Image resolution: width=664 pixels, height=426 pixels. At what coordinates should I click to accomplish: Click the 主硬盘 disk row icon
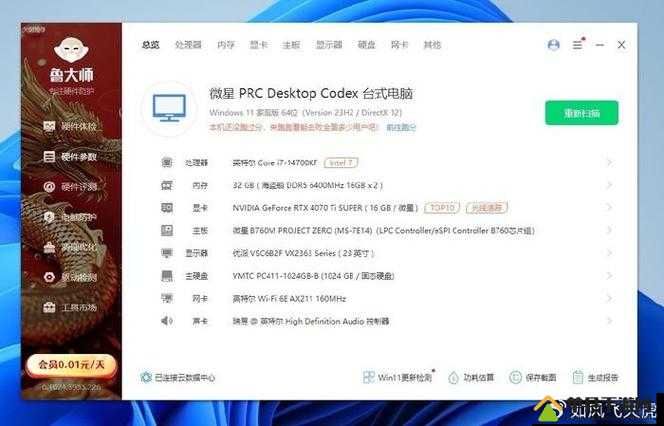pos(166,276)
